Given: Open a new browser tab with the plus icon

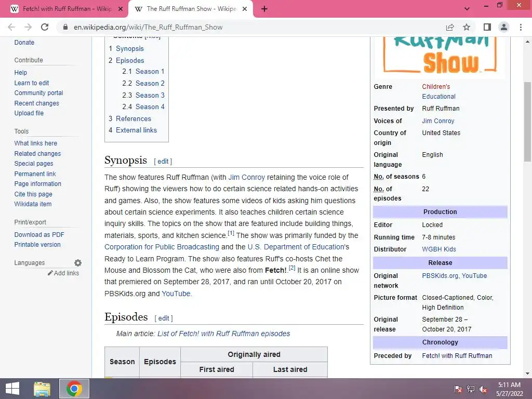Looking at the screenshot, I should pos(264,9).
